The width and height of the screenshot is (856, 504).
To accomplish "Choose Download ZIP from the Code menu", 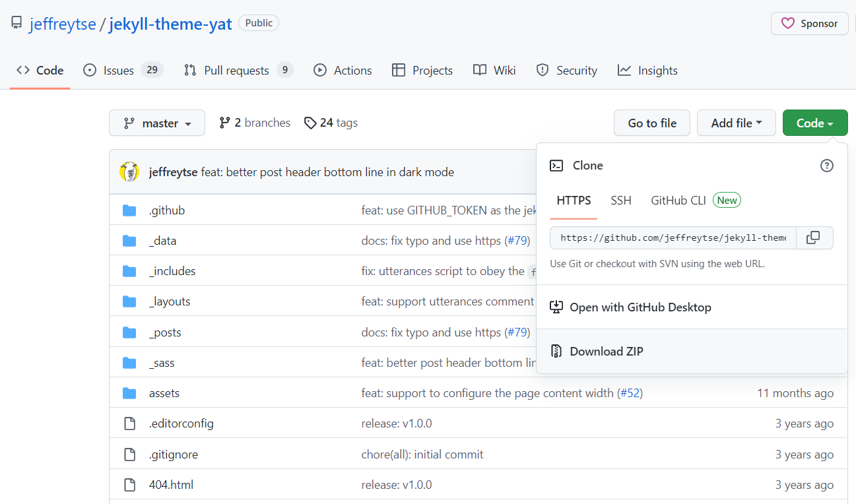I will click(606, 352).
